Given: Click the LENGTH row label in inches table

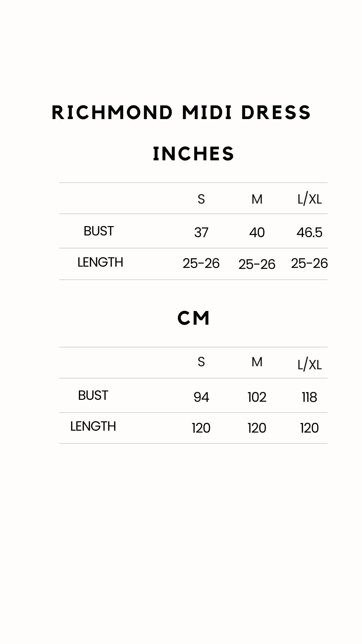Looking at the screenshot, I should pyautogui.click(x=100, y=262).
